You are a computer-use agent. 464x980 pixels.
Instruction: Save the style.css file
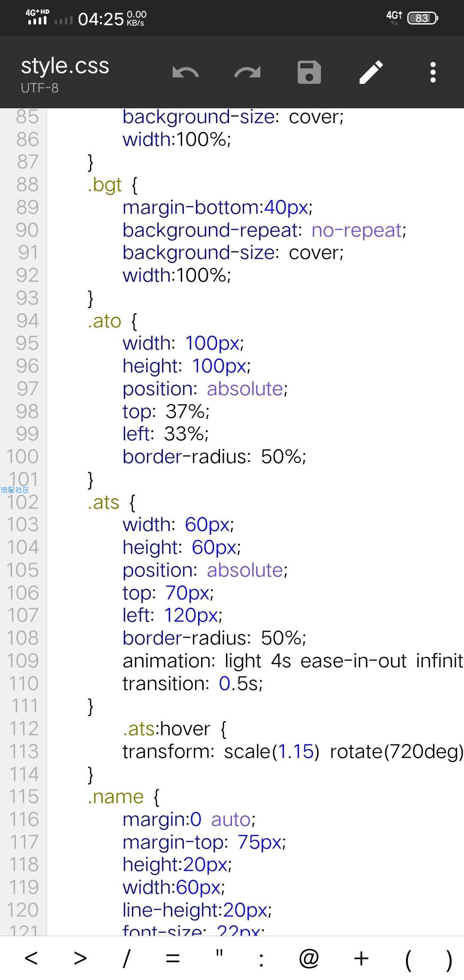309,72
